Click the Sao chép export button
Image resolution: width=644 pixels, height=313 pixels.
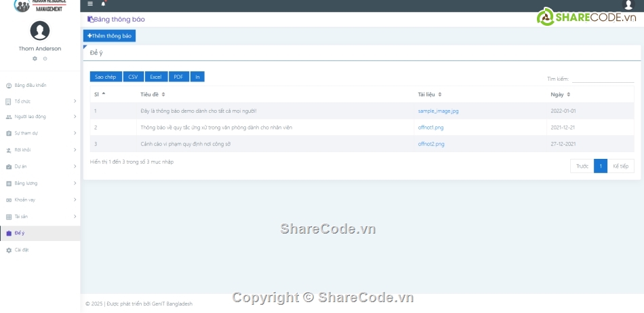[106, 77]
